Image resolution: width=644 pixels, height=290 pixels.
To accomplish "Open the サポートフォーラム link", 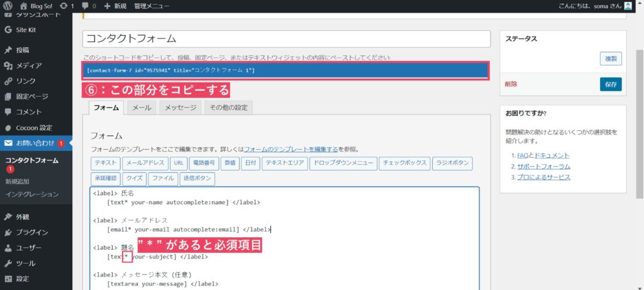I will (543, 167).
